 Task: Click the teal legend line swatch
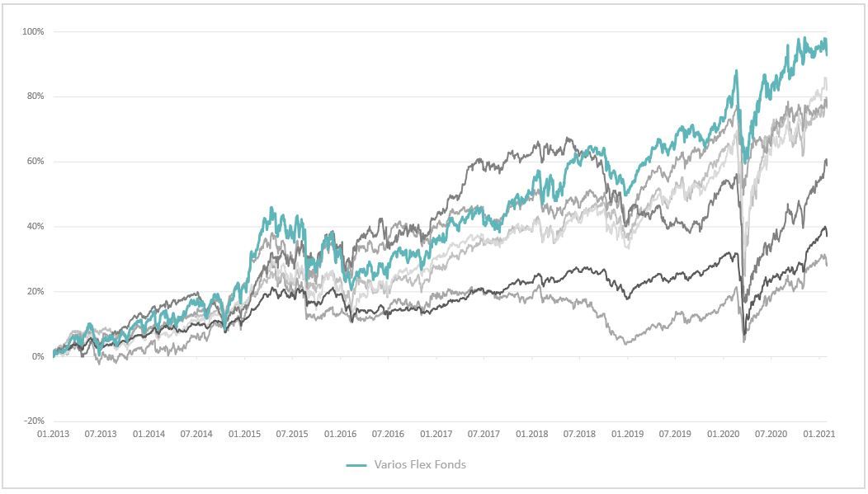pyautogui.click(x=356, y=465)
